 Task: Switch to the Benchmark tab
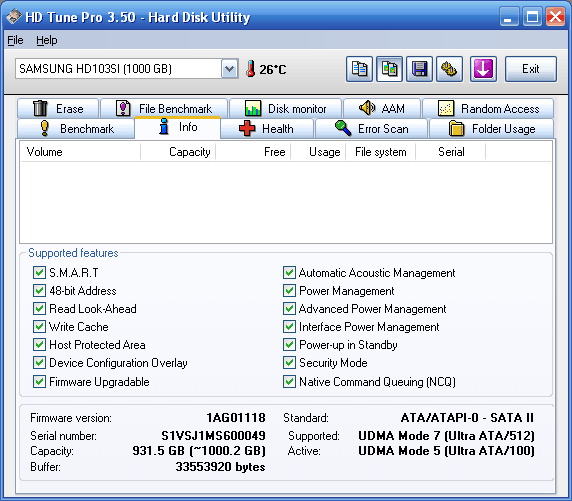click(x=76, y=128)
